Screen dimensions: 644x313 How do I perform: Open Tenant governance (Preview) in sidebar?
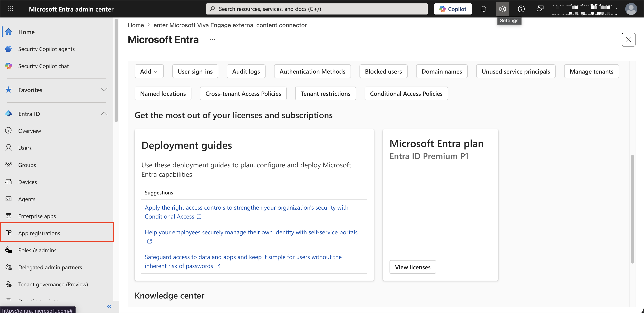coord(57,284)
